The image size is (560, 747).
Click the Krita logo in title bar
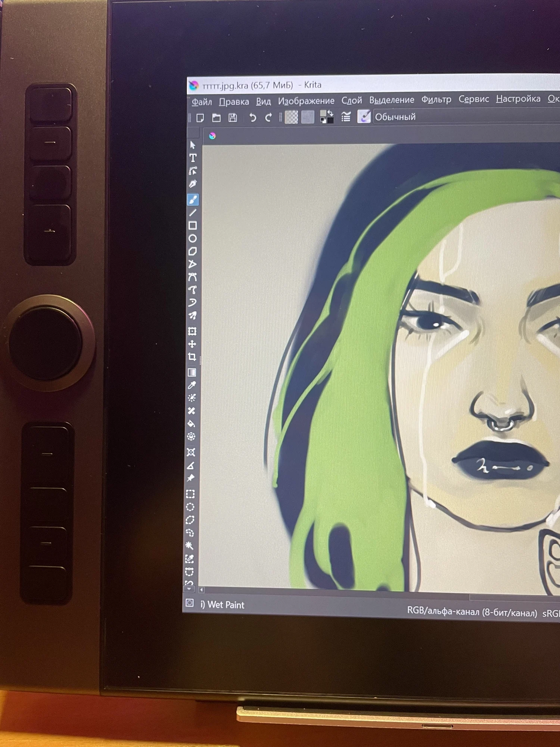click(193, 86)
